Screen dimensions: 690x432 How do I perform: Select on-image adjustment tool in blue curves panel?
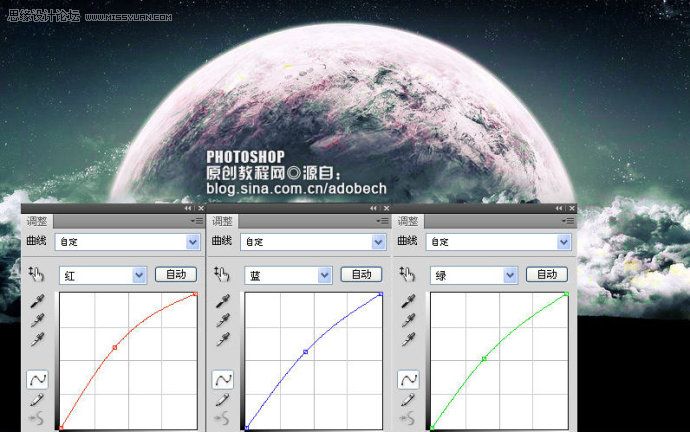(222, 275)
